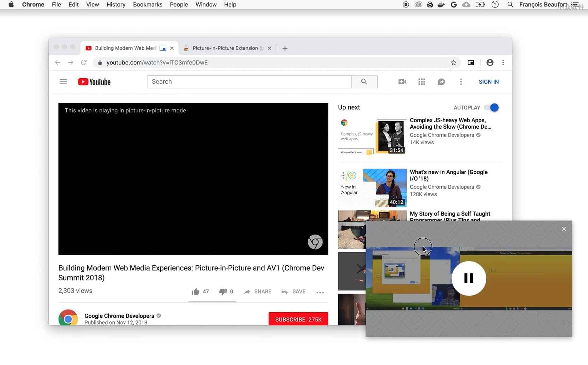The width and height of the screenshot is (588, 365).
Task: Open the macOS Apple menu
Action: point(11,5)
